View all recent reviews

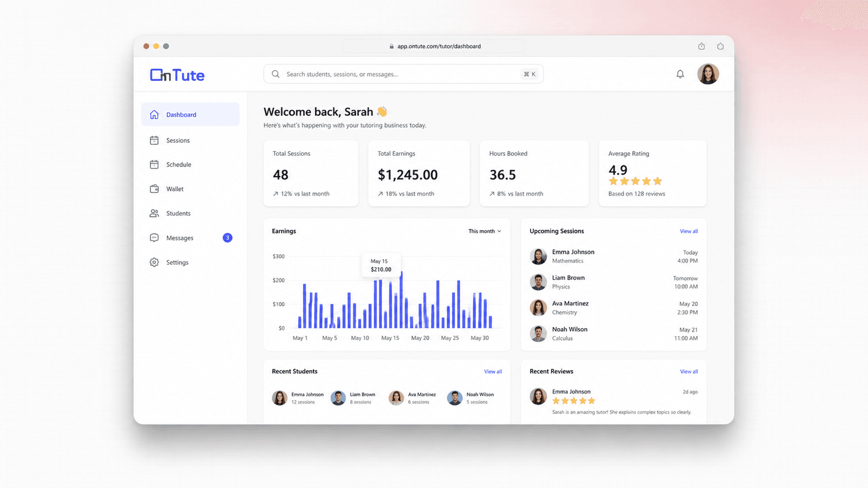click(x=689, y=371)
